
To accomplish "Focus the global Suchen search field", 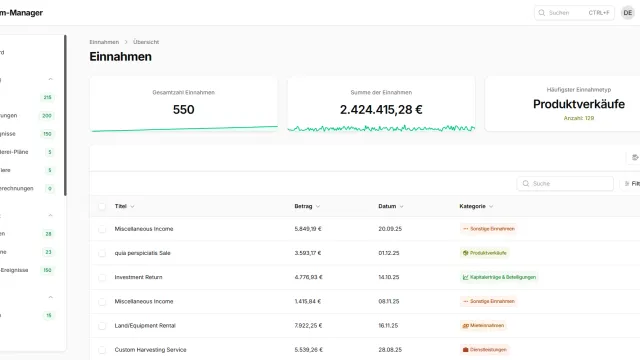I will point(574,13).
